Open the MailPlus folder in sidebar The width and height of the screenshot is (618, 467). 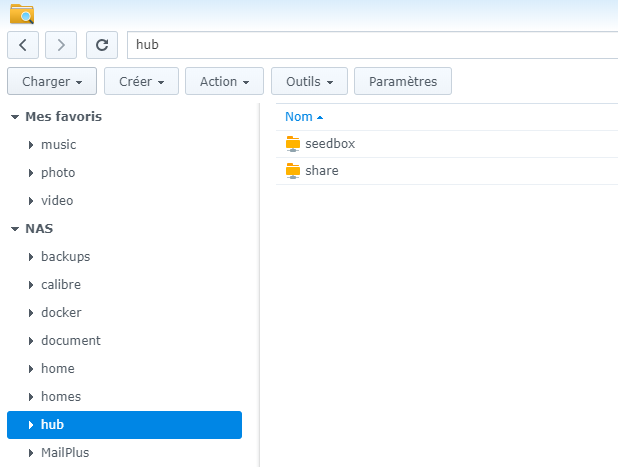[x=65, y=453]
